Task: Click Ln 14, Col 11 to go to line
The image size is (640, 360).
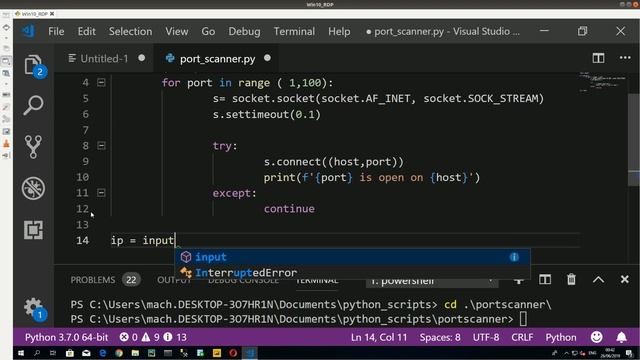Action: pos(379,337)
